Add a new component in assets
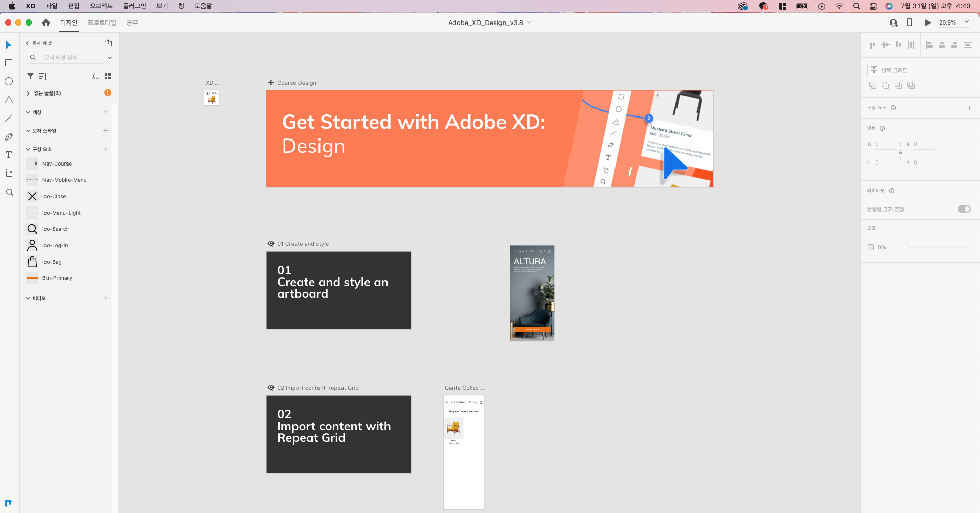Viewport: 980px width, 513px height. [106, 149]
